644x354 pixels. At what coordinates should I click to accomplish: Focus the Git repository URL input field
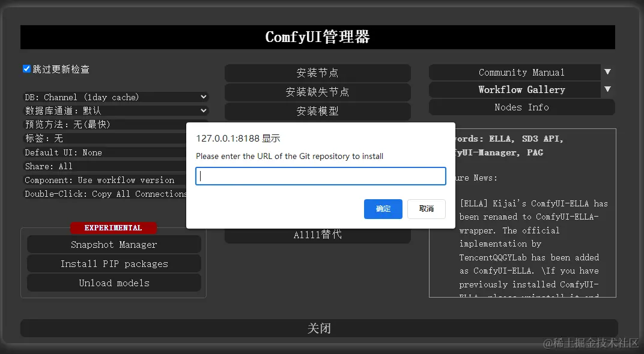coord(321,176)
